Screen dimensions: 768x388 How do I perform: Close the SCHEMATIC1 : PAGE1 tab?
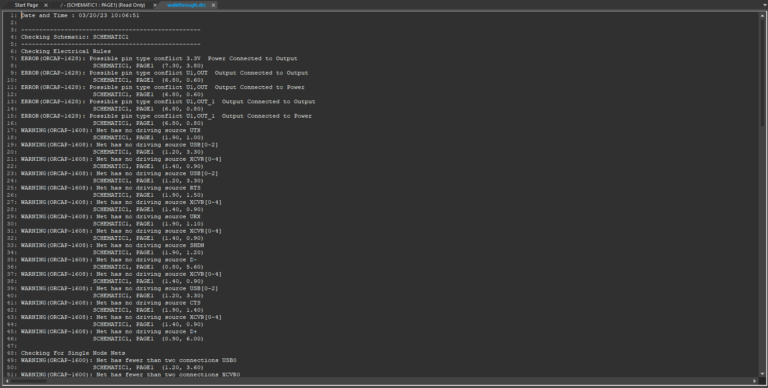click(x=155, y=5)
